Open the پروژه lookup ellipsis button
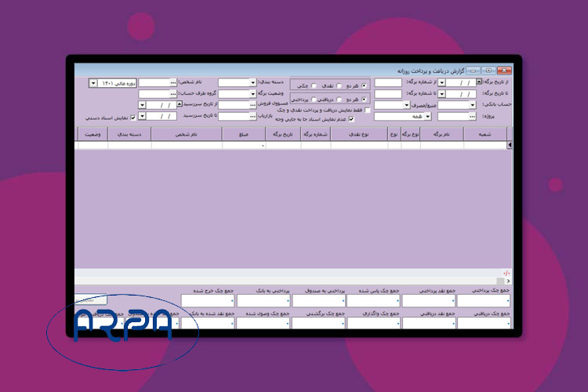The height and width of the screenshot is (392, 588). pyautogui.click(x=473, y=116)
